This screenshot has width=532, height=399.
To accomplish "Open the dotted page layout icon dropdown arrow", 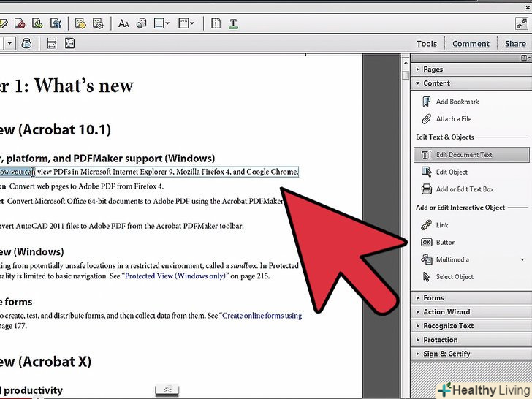I will tap(192, 23).
